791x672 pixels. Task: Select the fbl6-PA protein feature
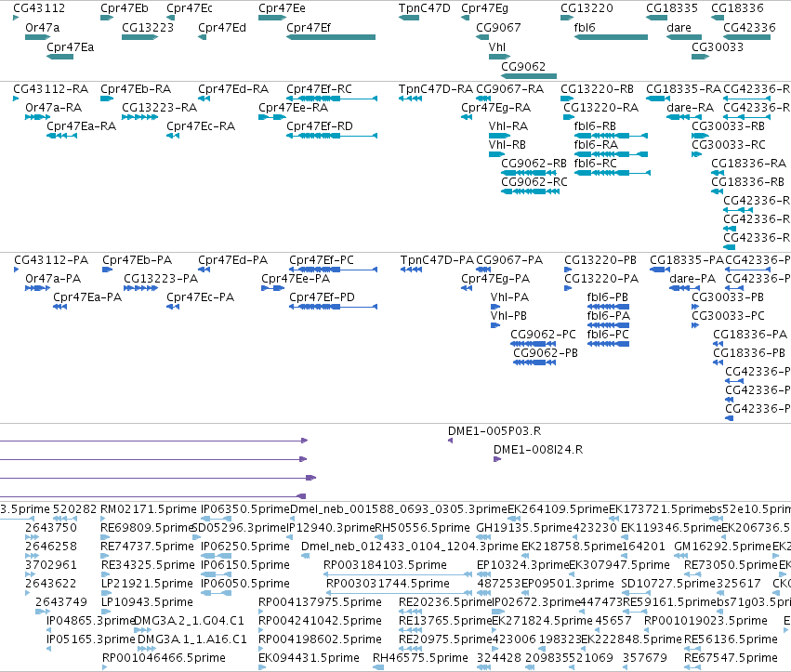(x=609, y=325)
